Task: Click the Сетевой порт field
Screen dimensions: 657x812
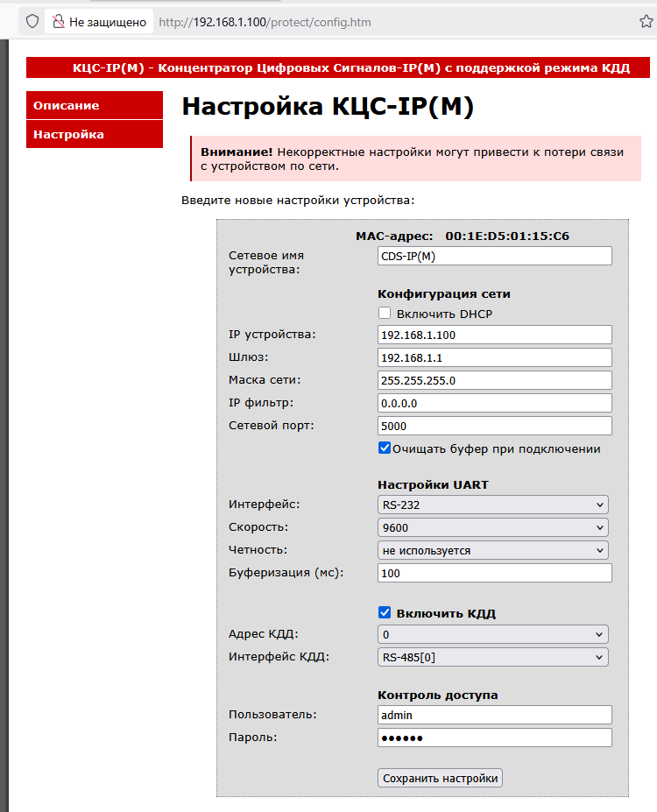Action: 494,426
